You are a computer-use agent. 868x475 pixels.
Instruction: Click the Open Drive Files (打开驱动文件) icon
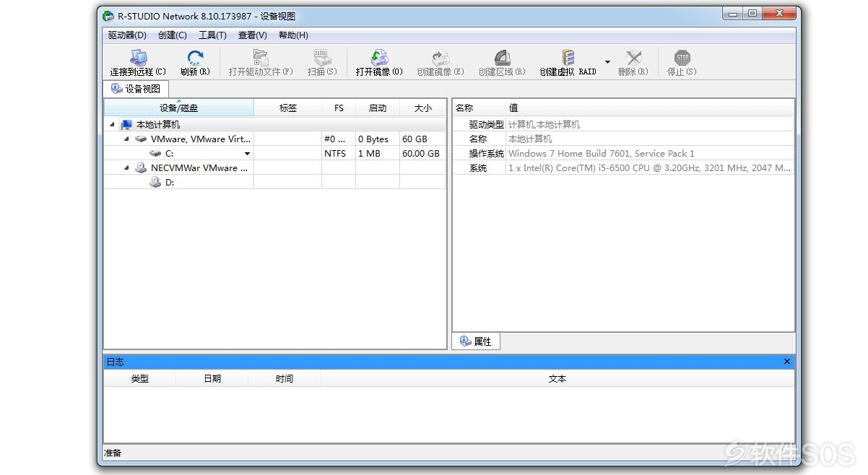[x=261, y=58]
